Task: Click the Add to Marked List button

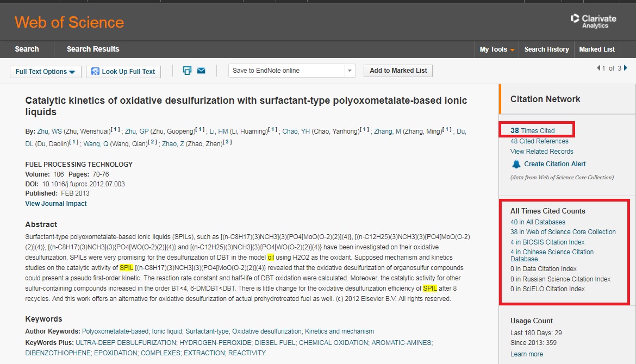Action: click(398, 71)
